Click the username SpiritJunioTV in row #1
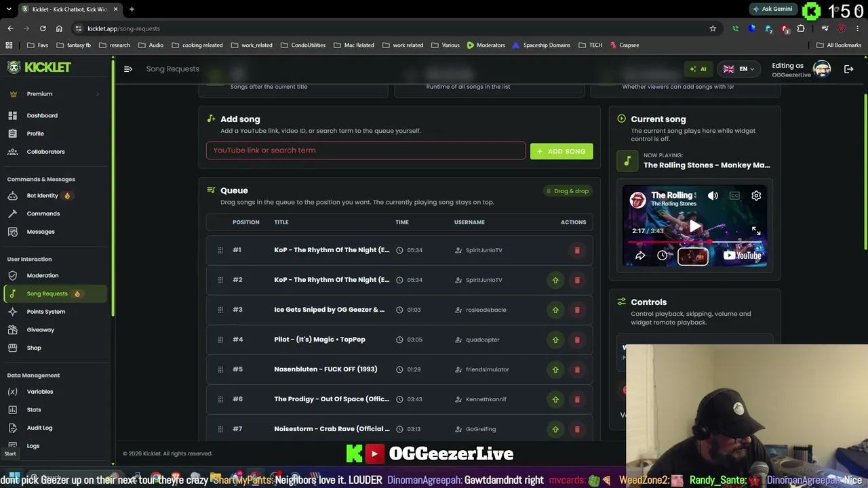868x488 pixels. (484, 250)
